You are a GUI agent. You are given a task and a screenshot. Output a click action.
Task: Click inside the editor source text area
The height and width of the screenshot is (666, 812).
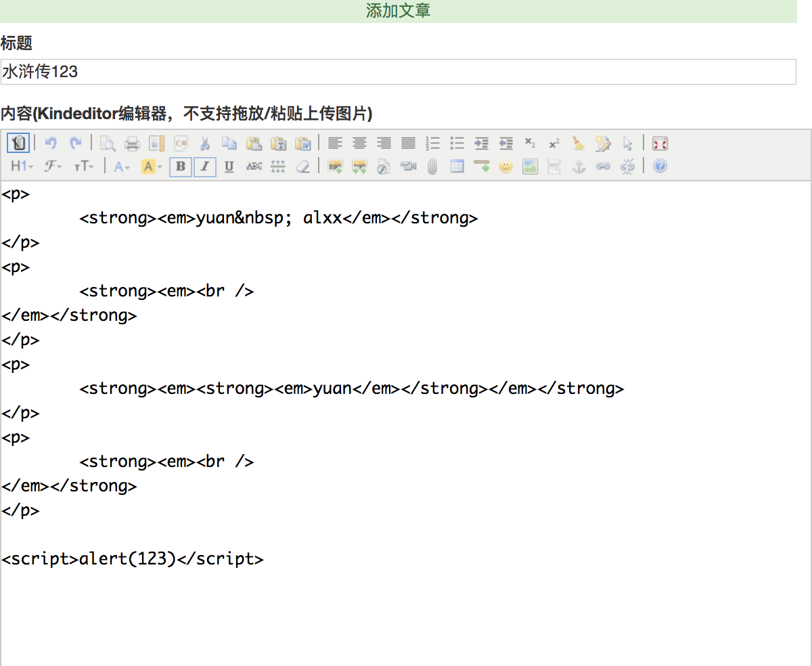click(406, 423)
